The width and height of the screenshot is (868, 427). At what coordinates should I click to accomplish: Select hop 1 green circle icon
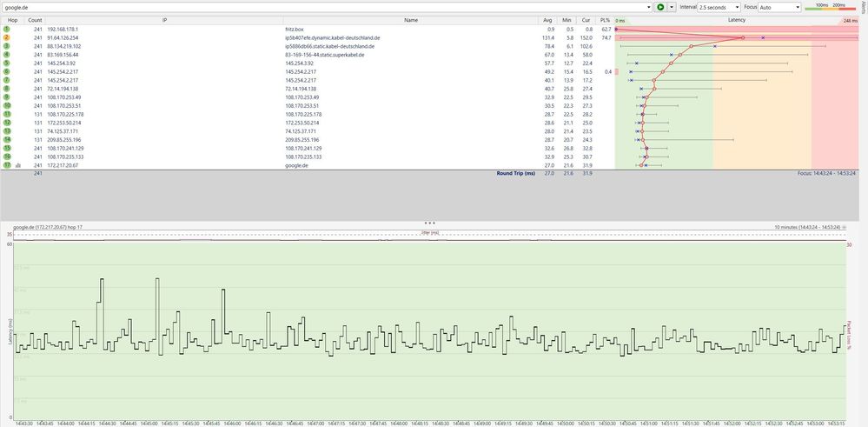click(x=7, y=29)
